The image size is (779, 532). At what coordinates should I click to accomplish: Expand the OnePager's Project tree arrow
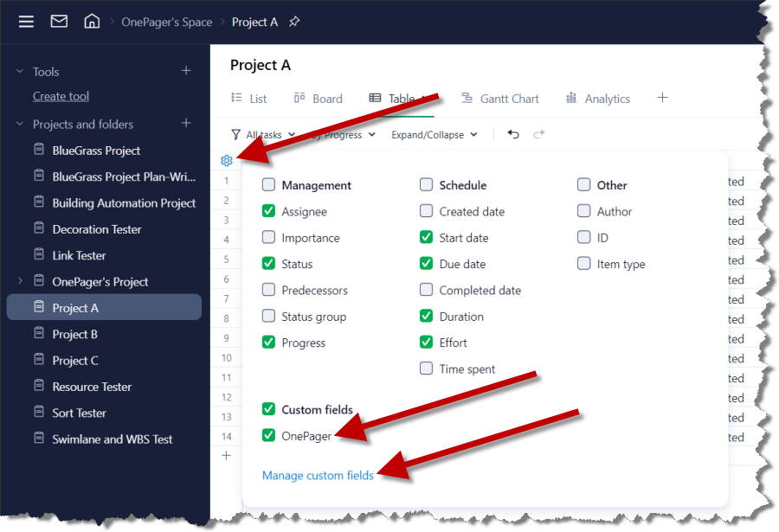[x=20, y=281]
